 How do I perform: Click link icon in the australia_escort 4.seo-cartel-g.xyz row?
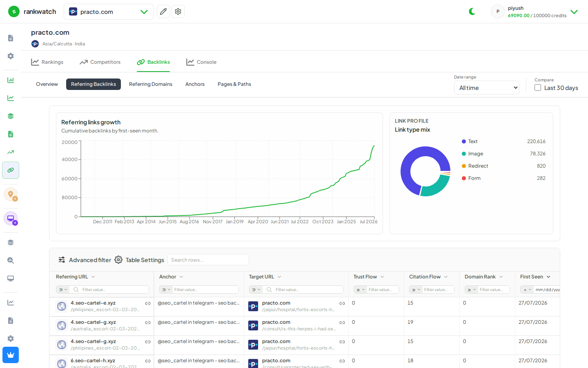(148, 323)
